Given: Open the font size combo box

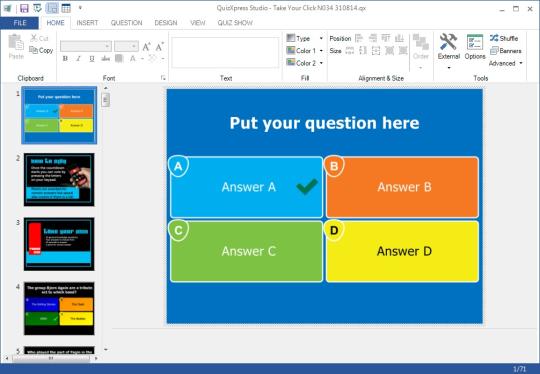Looking at the screenshot, I should tap(126, 46).
